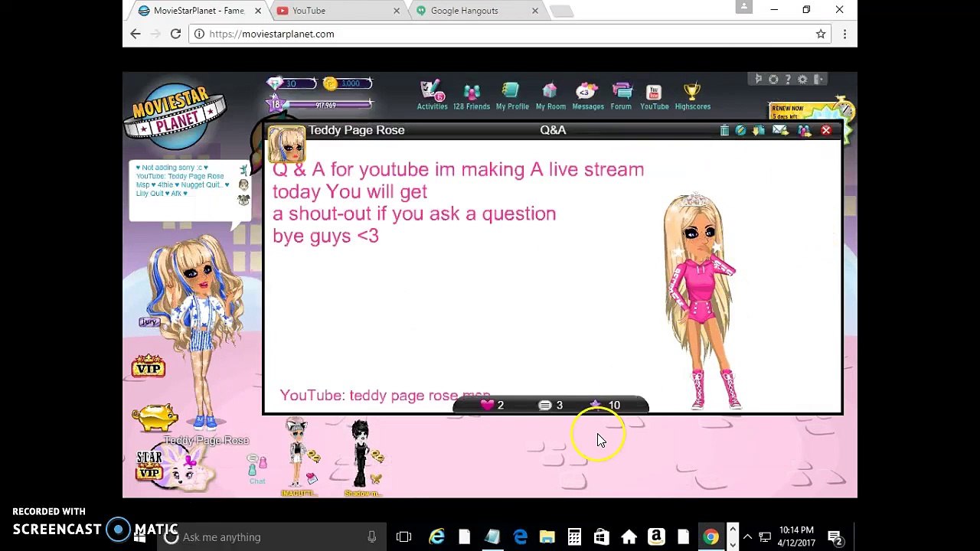Screen dimensions: 980x551
Task: Close the Q&A post window
Action: pos(826,131)
